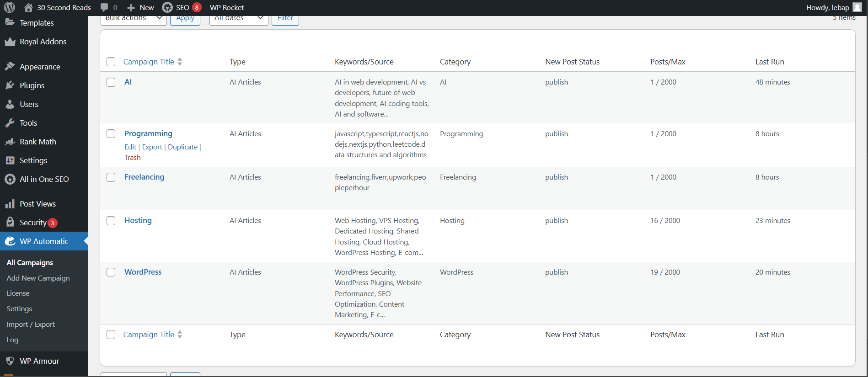Click the sort arrows beside top Campaign Title
Image resolution: width=868 pixels, height=377 pixels.
pyautogui.click(x=180, y=62)
